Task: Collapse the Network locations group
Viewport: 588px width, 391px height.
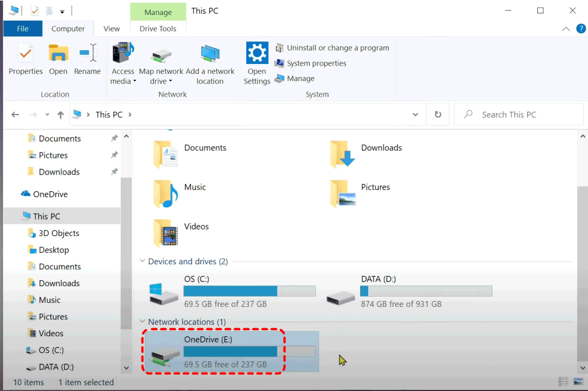Action: (142, 321)
